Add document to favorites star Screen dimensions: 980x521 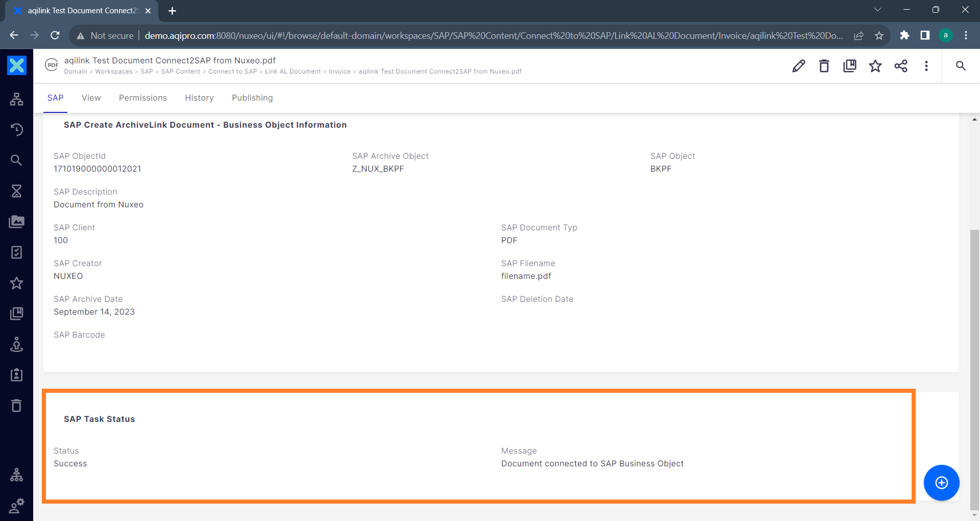875,66
